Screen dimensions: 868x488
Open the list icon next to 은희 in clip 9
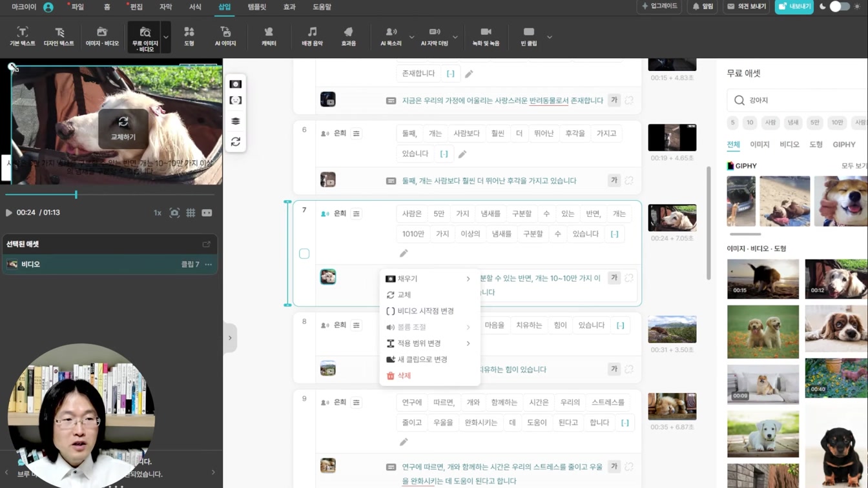pos(356,402)
